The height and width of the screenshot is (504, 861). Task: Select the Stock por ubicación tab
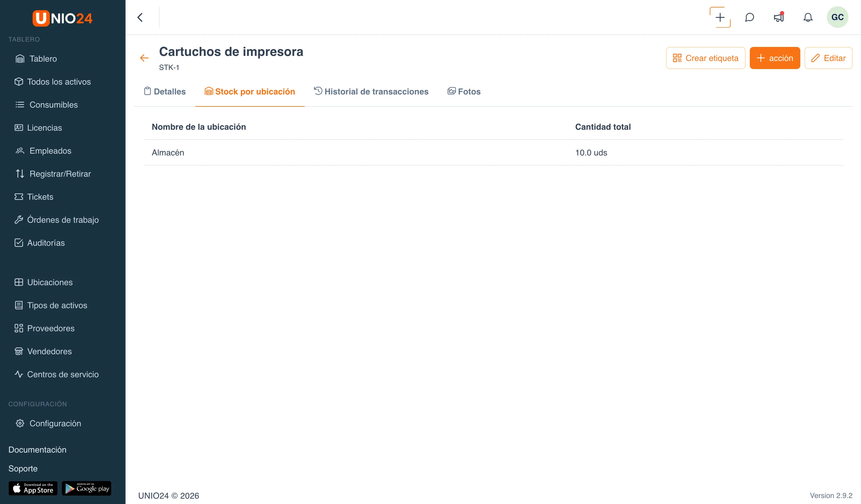(x=250, y=91)
